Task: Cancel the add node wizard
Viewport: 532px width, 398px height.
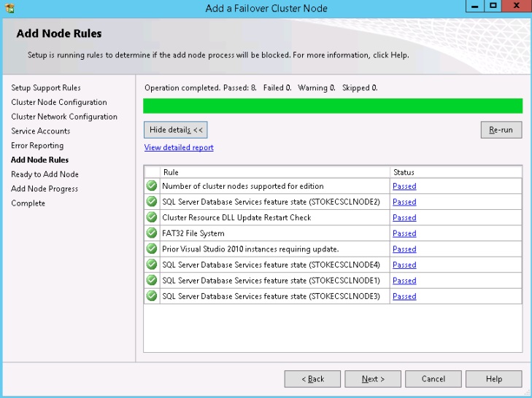Action: (433, 378)
